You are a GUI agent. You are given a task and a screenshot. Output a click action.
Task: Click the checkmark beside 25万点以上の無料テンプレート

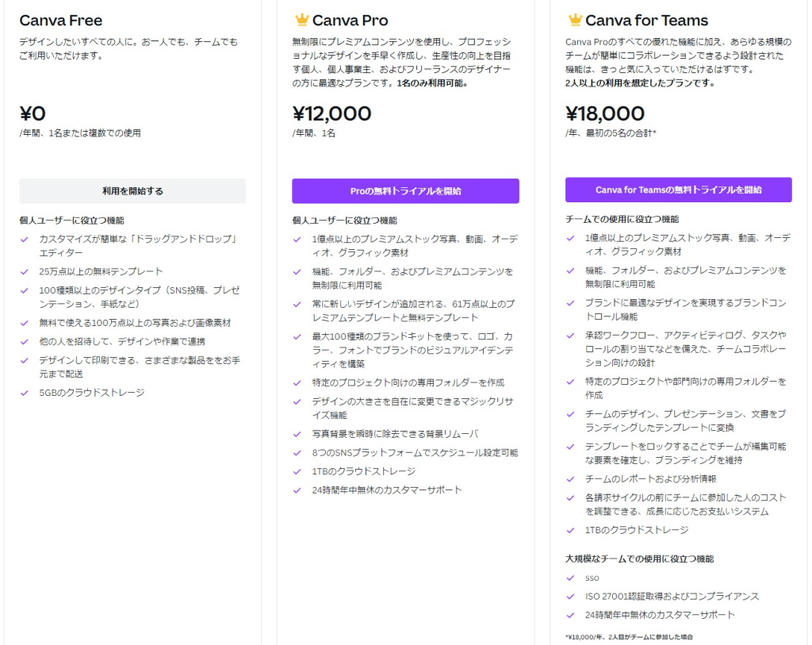25,271
